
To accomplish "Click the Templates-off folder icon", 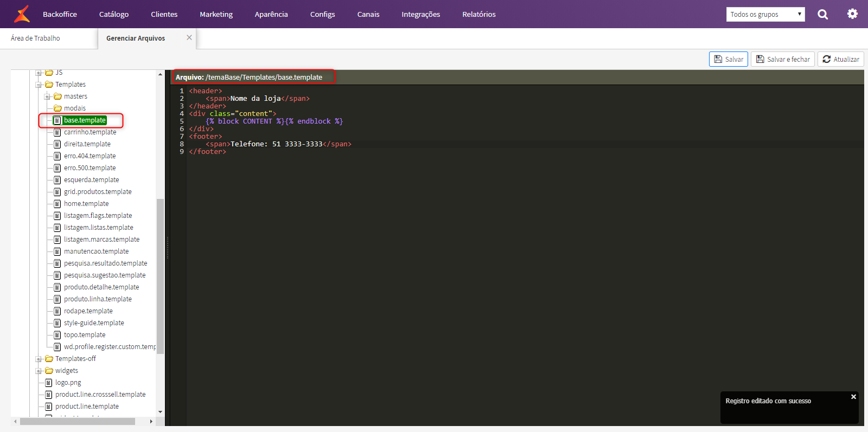I will click(x=49, y=359).
